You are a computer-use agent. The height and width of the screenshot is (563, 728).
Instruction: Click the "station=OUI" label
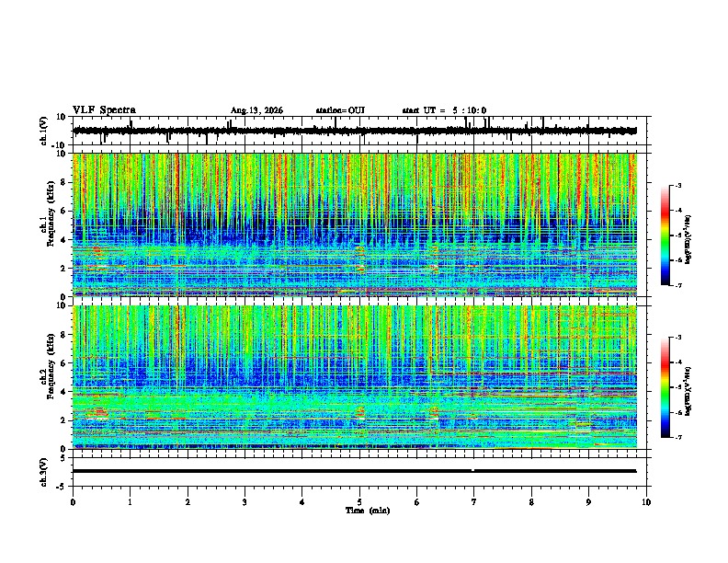point(340,110)
